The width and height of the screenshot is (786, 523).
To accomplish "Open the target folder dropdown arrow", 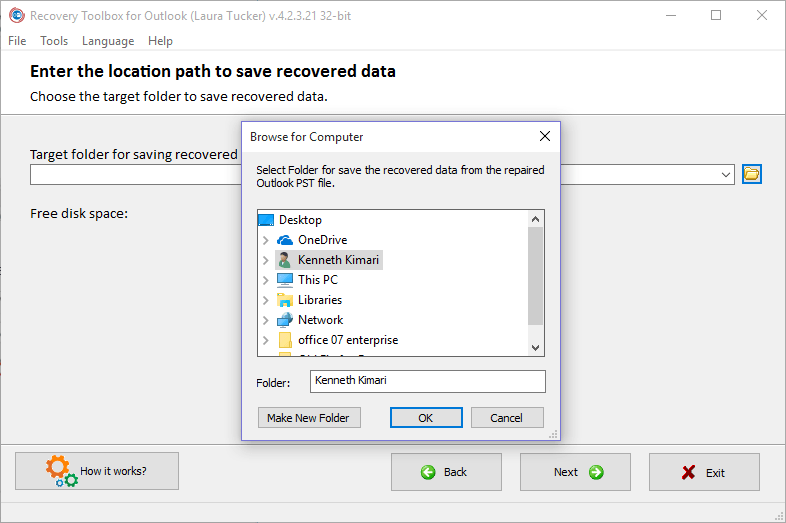I will click(725, 175).
